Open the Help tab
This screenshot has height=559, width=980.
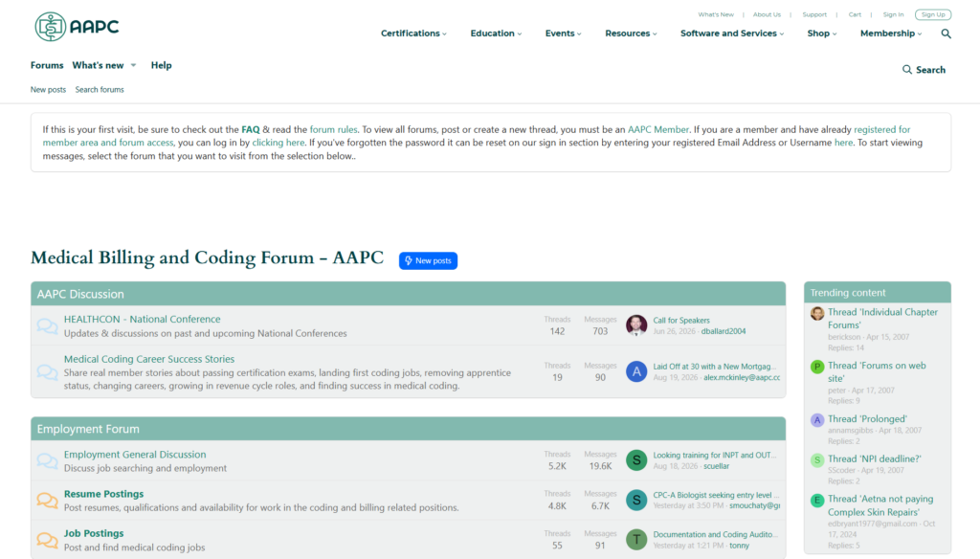click(x=161, y=65)
